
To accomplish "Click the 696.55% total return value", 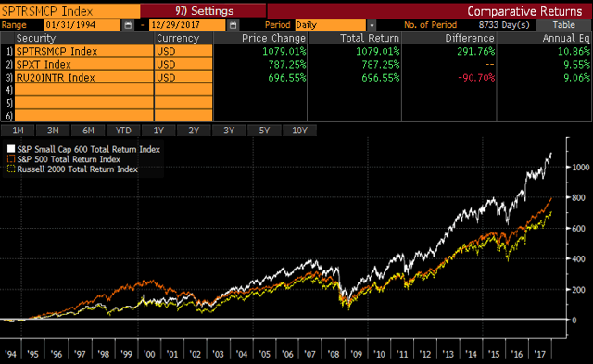I will click(x=381, y=78).
